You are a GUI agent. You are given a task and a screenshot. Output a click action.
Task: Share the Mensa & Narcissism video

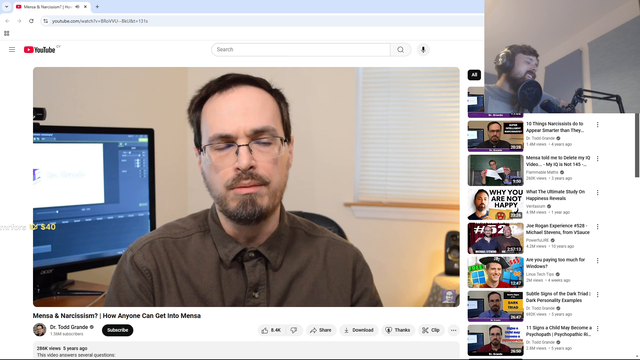(321, 330)
